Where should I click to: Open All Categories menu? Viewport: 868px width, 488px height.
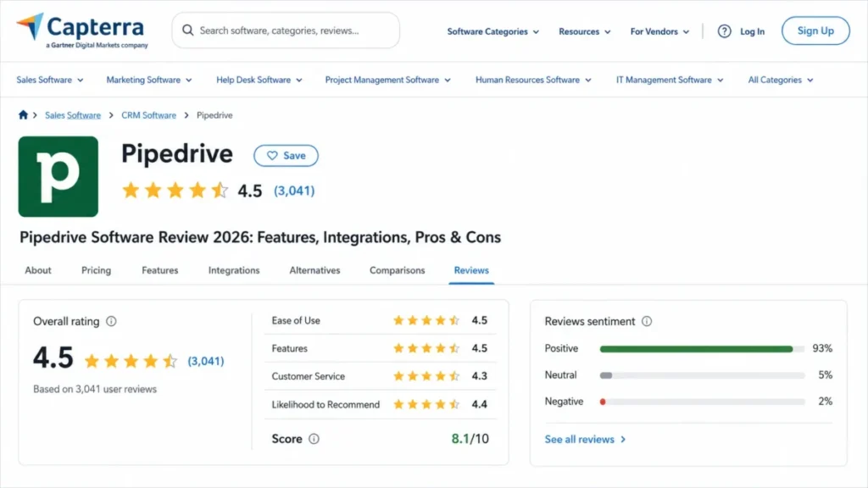coord(781,80)
